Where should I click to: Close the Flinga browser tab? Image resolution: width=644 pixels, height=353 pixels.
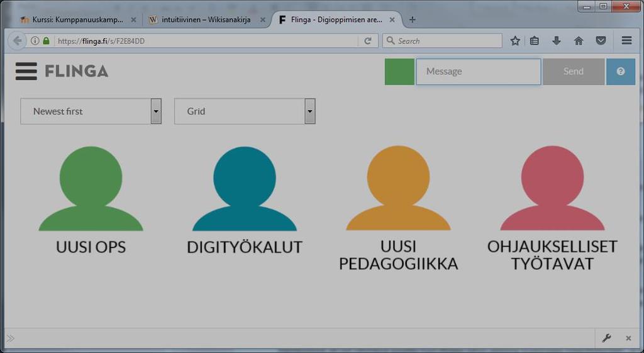[x=392, y=20]
